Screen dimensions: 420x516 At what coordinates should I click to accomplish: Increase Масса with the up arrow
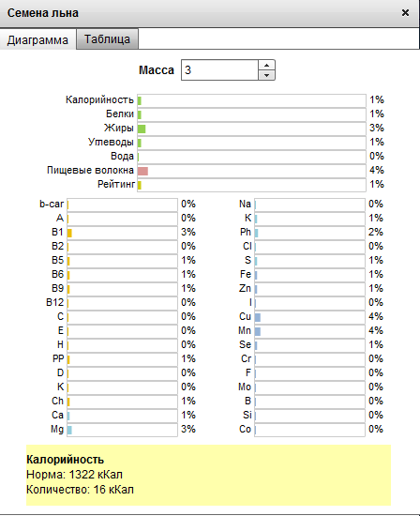click(x=267, y=65)
